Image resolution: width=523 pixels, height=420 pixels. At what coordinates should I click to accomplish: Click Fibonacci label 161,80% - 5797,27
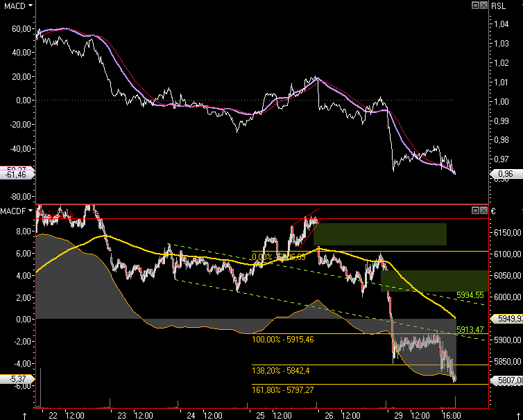[x=283, y=390]
